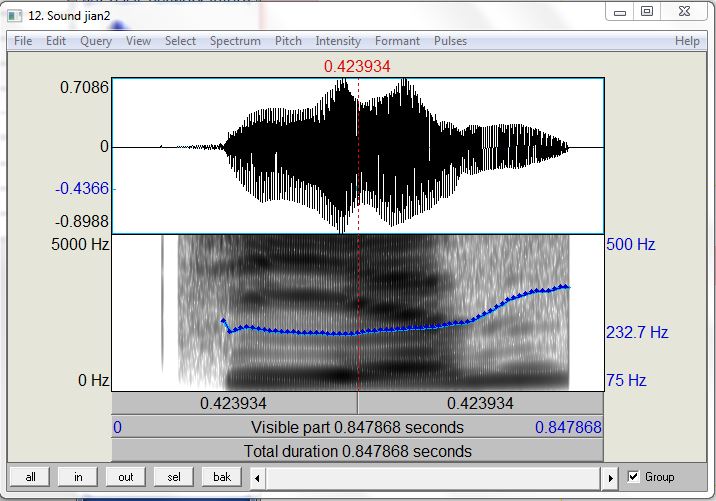
Task: Click the '-0.8988' amplitude minimum label
Action: (x=82, y=221)
